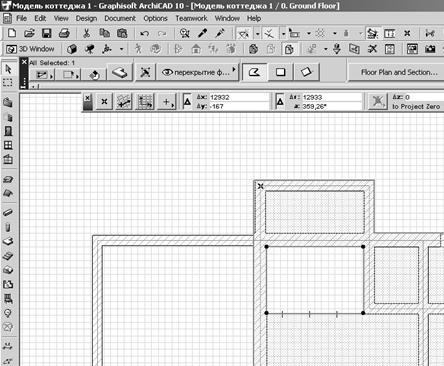Choose the polygonal geometry method

255,72
